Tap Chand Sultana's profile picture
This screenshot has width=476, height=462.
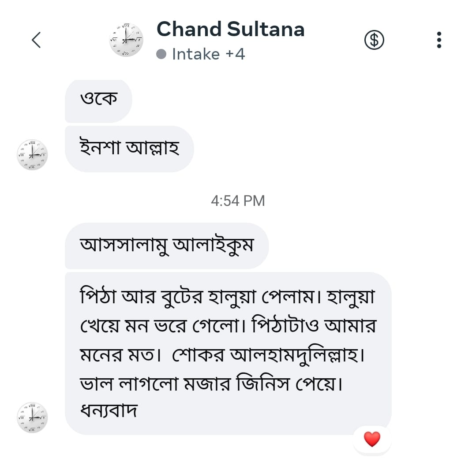tap(125, 39)
